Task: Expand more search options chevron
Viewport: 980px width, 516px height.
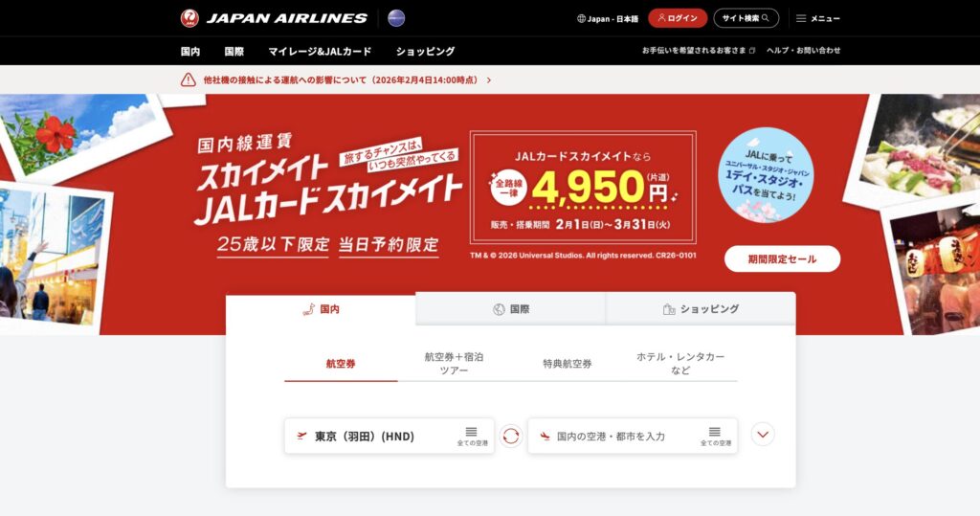Action: pos(763,434)
